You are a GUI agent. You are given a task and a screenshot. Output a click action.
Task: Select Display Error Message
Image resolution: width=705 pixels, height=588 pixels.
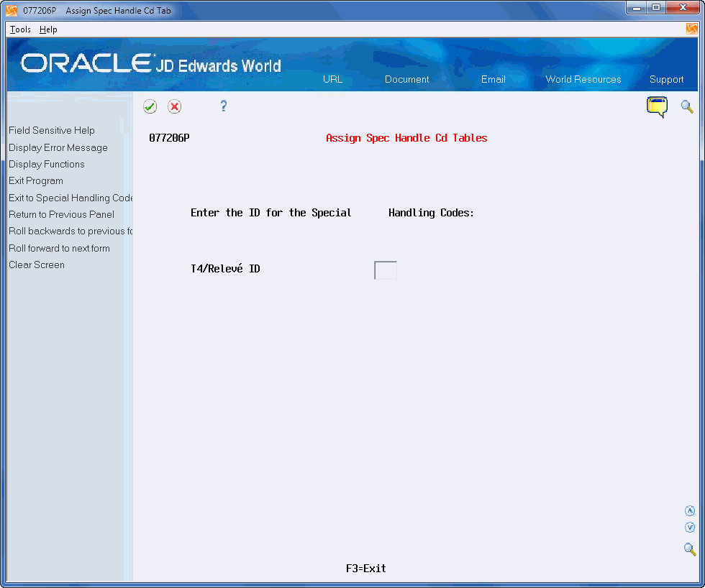tap(58, 148)
